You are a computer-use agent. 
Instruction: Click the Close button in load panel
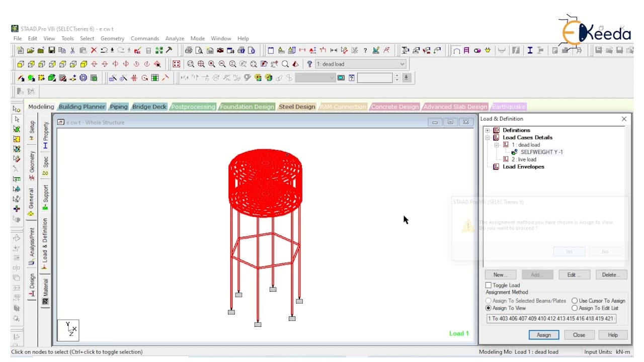[579, 335]
